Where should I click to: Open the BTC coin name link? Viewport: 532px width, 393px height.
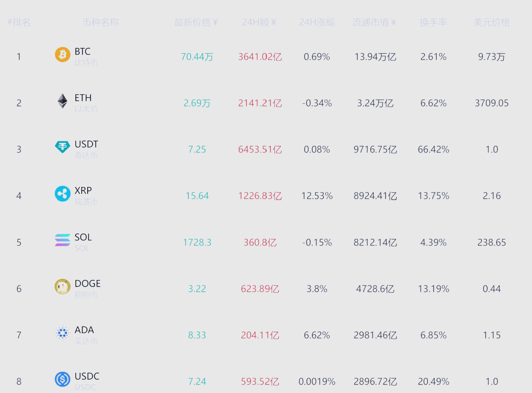pos(82,51)
